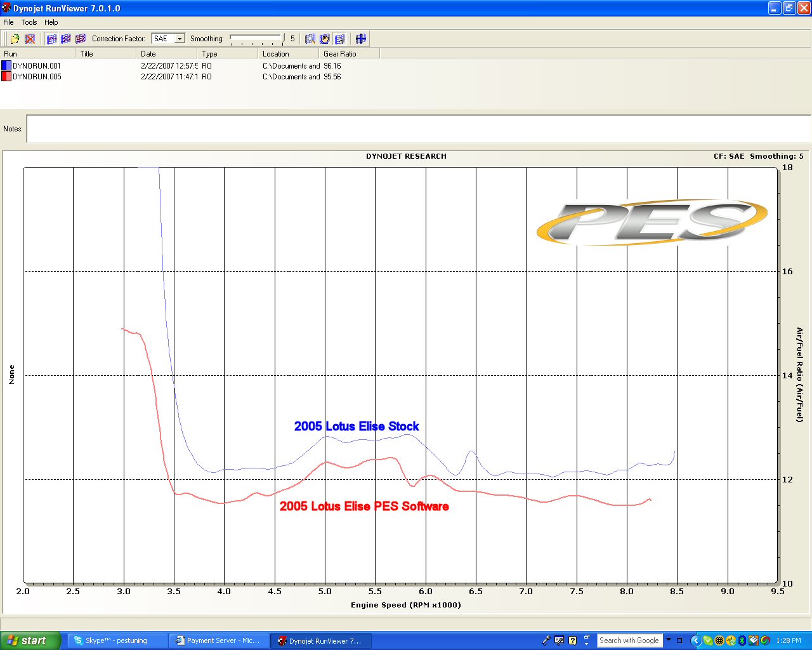Toggle the third graph view button

click(x=81, y=39)
